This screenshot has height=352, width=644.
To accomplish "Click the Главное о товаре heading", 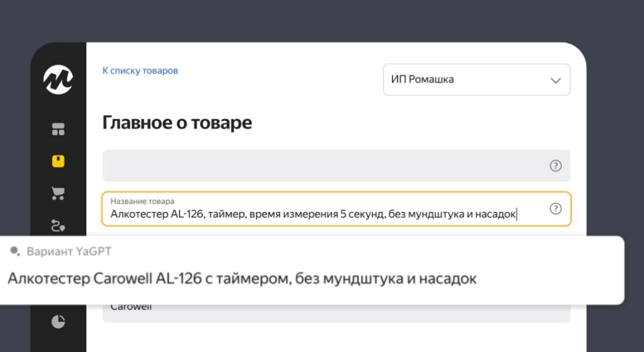I will [x=177, y=123].
